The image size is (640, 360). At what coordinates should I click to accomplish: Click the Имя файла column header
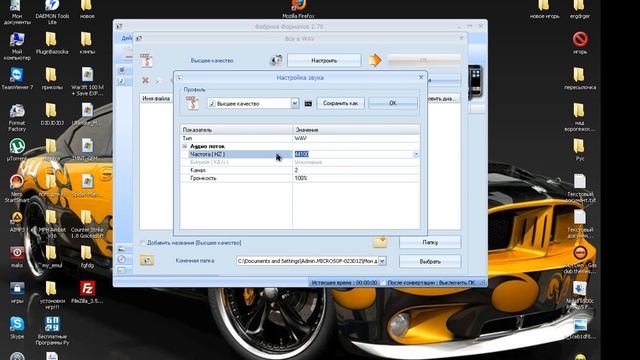pos(156,98)
